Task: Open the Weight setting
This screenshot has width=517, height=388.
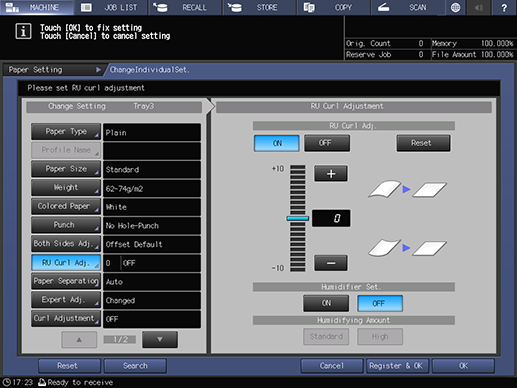Action: (66, 188)
